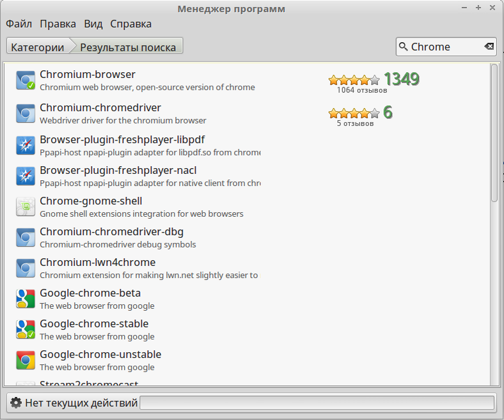This screenshot has width=504, height=420.
Task: Click the star rating of Chromium-browser
Action: click(354, 79)
